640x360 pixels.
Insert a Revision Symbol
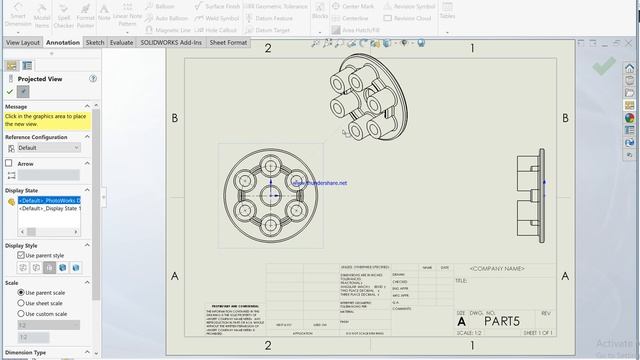(410, 6)
